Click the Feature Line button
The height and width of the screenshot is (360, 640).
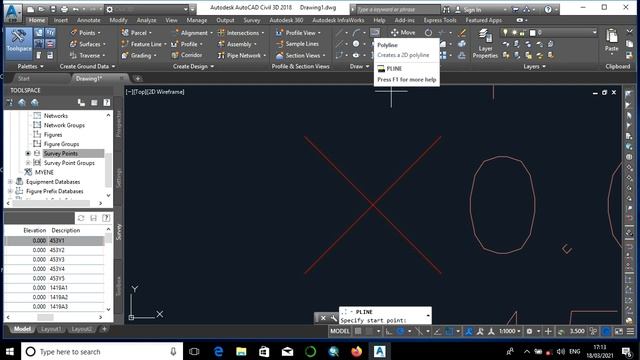tap(143, 44)
